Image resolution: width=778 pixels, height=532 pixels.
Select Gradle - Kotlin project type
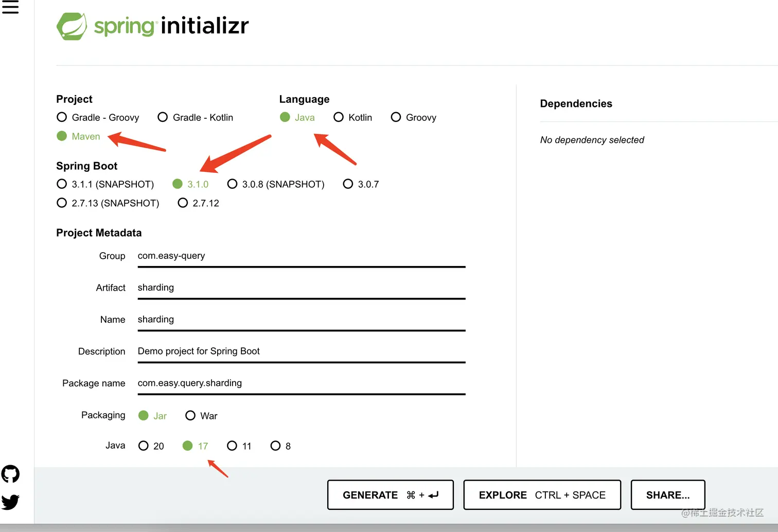point(195,117)
